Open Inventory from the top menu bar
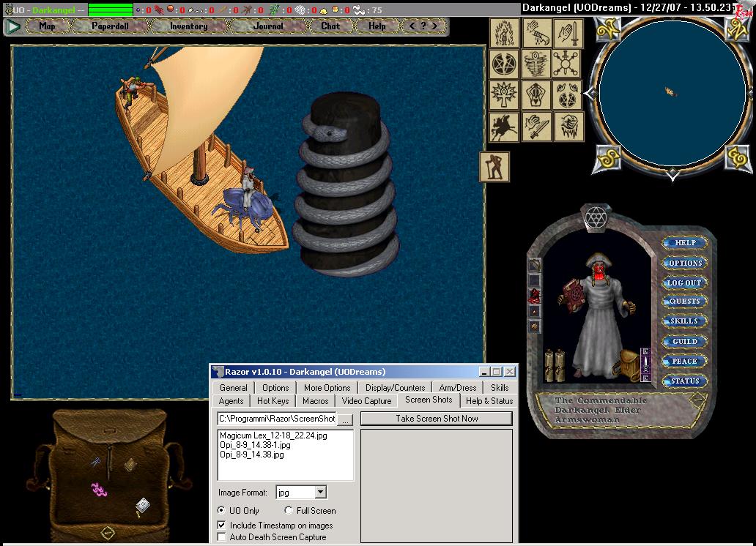The image size is (756, 546). tap(188, 26)
